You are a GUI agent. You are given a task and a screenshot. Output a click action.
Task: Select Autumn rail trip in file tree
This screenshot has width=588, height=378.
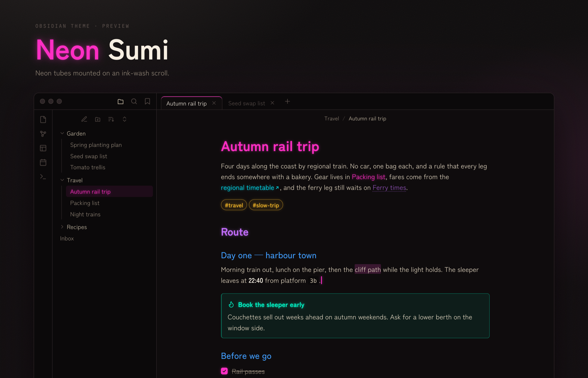tap(109, 192)
